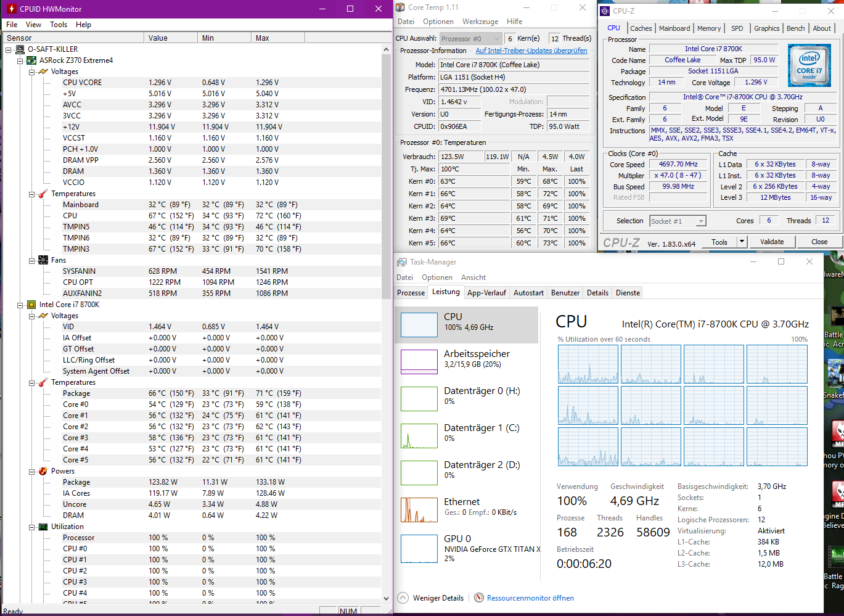Switch to CPU-Z Caches tab
Viewport: 844px width, 616px height.
641,28
